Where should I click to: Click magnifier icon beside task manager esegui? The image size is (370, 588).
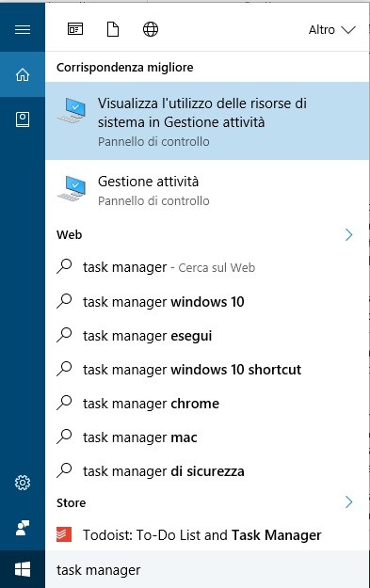64,335
